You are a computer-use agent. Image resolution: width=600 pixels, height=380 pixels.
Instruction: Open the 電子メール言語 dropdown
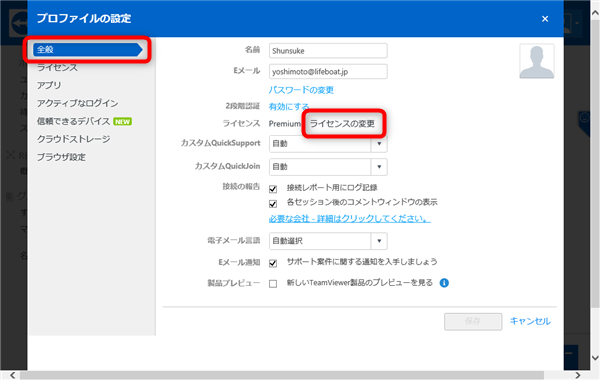[x=328, y=241]
